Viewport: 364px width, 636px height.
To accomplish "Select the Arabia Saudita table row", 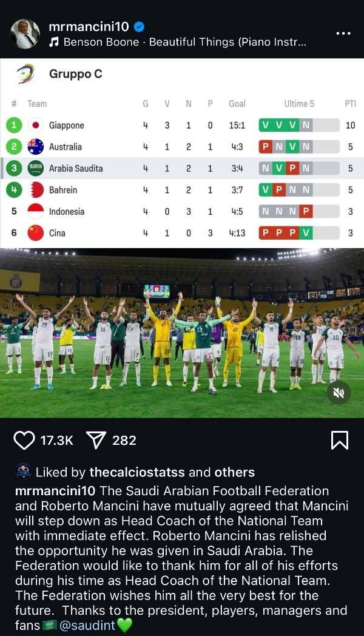I will coord(182,168).
